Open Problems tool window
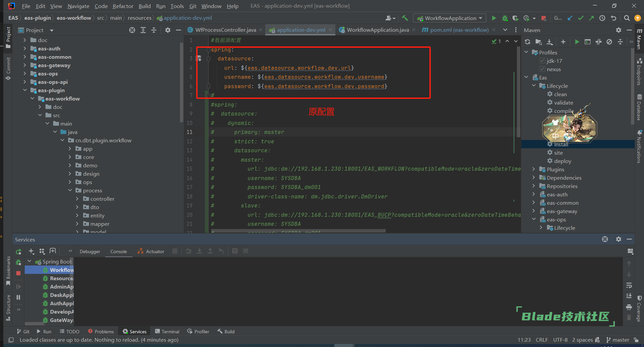Viewport: 644px width, 347px height. coord(101,332)
